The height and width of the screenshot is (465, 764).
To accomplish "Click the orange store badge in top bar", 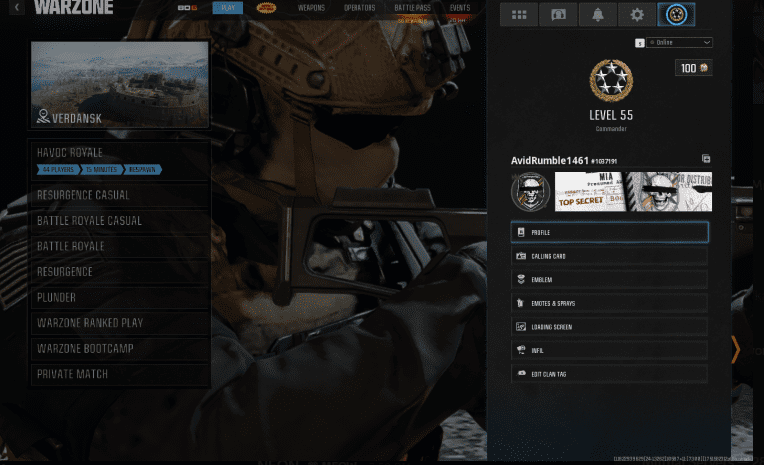I will click(x=266, y=8).
